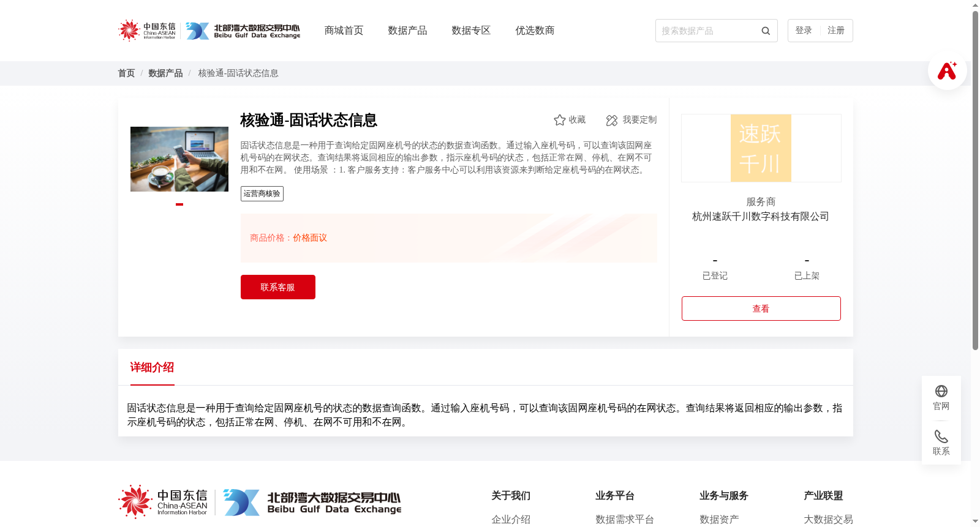Click the 联系客服 red button
This screenshot has width=980, height=527.
click(278, 287)
